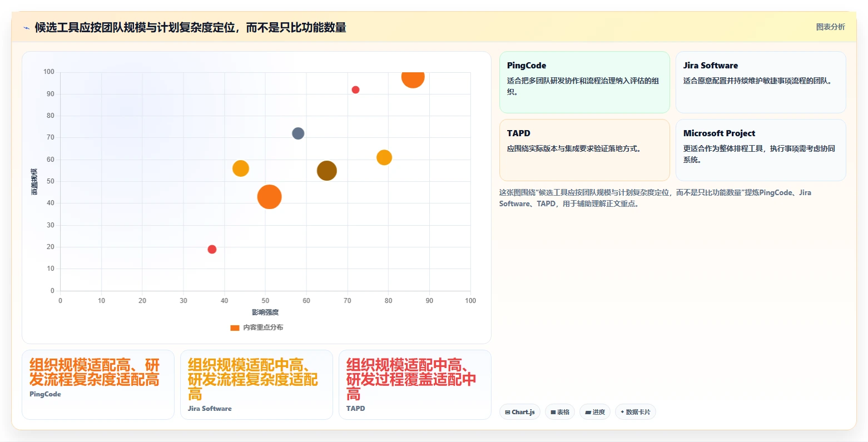Click the 表格 tag chip
Image resolution: width=868 pixels, height=442 pixels.
coord(560,412)
